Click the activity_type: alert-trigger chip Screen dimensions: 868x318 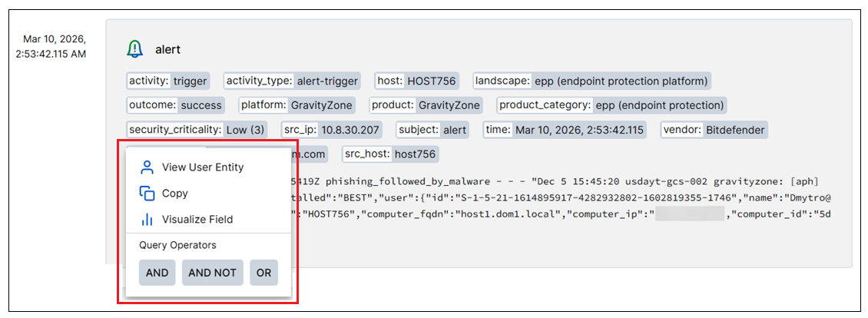[293, 81]
